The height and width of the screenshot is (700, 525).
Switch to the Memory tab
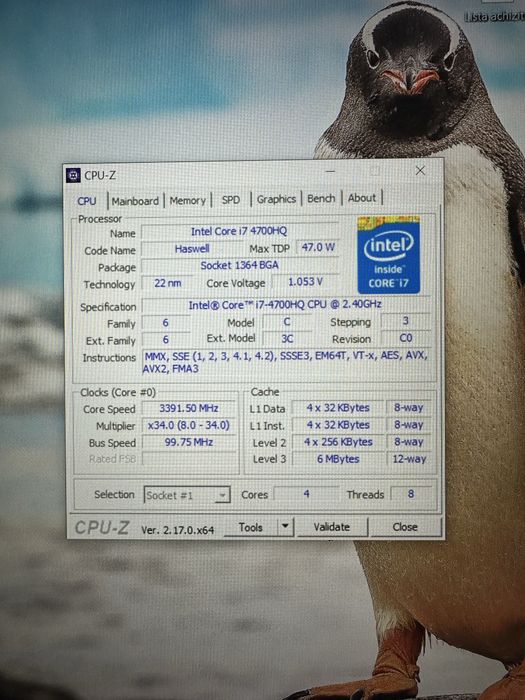point(188,200)
